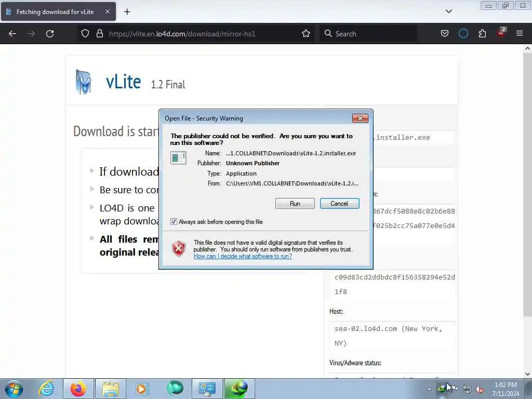Click the page vertical scrollbar thumb
The image size is (532, 399).
[527, 185]
